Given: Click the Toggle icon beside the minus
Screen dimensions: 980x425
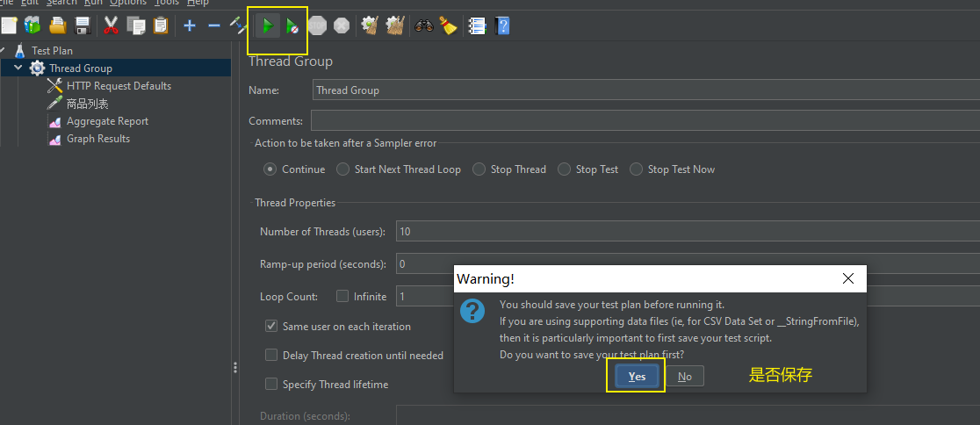Looking at the screenshot, I should click(x=238, y=25).
